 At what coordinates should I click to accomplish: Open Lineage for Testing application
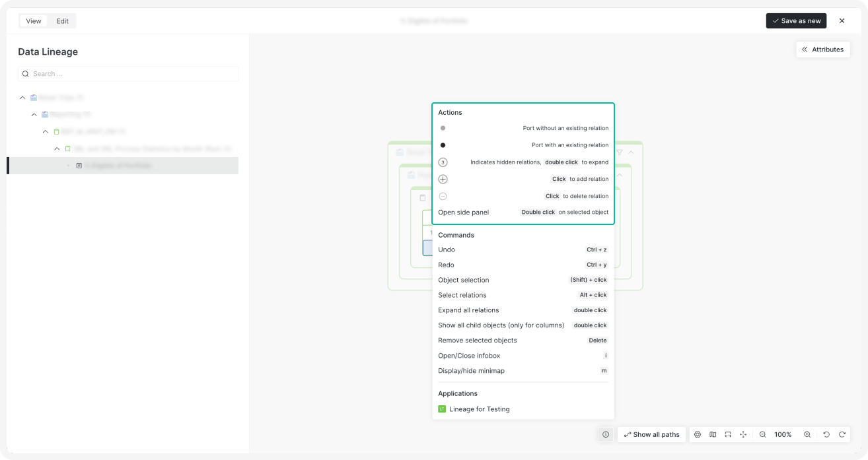[479, 409]
